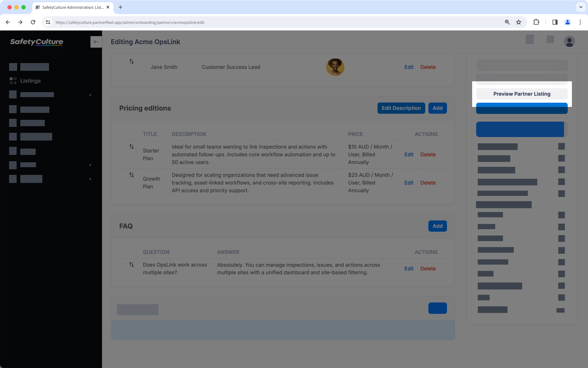Click the Starter Plan title text
Screen dimensions: 588x368
pos(151,155)
